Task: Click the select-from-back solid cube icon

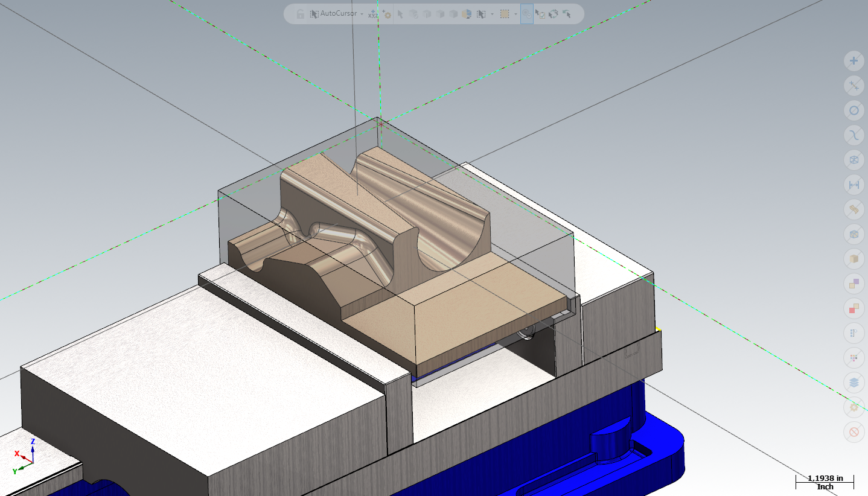Action: 467,14
